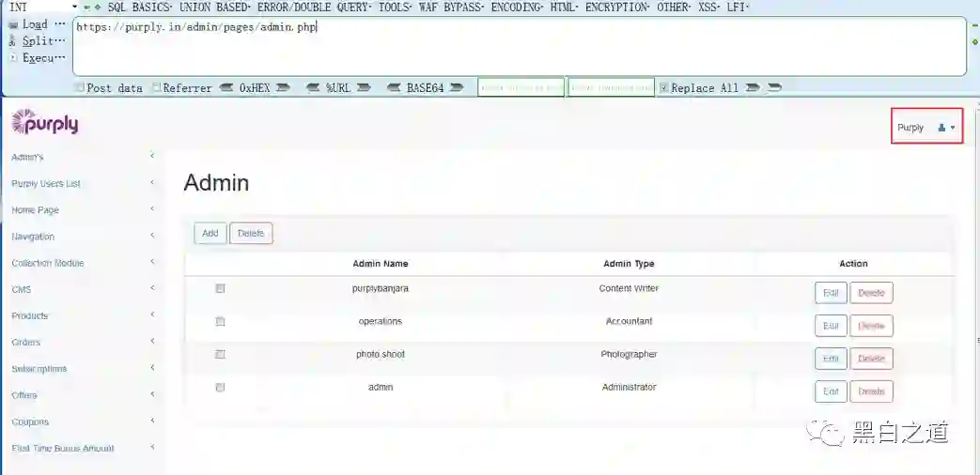The height and width of the screenshot is (475, 980).
Task: Click inside the URL text area
Action: coord(520,46)
